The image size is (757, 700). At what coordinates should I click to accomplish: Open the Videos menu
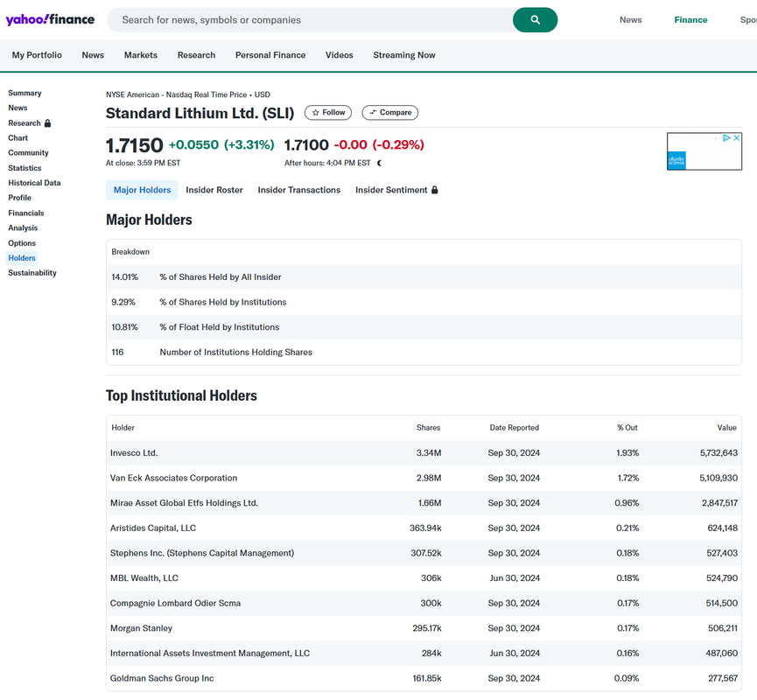[339, 55]
